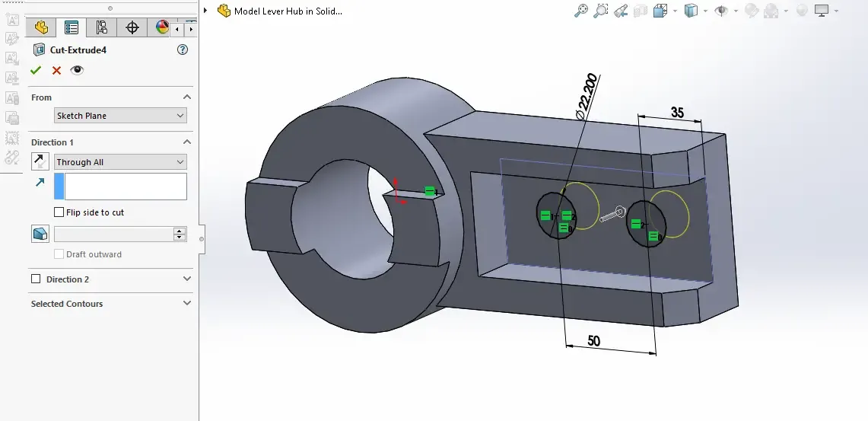Click the 50 dimension value
Viewport: 868px width, 421px height.
coord(593,340)
